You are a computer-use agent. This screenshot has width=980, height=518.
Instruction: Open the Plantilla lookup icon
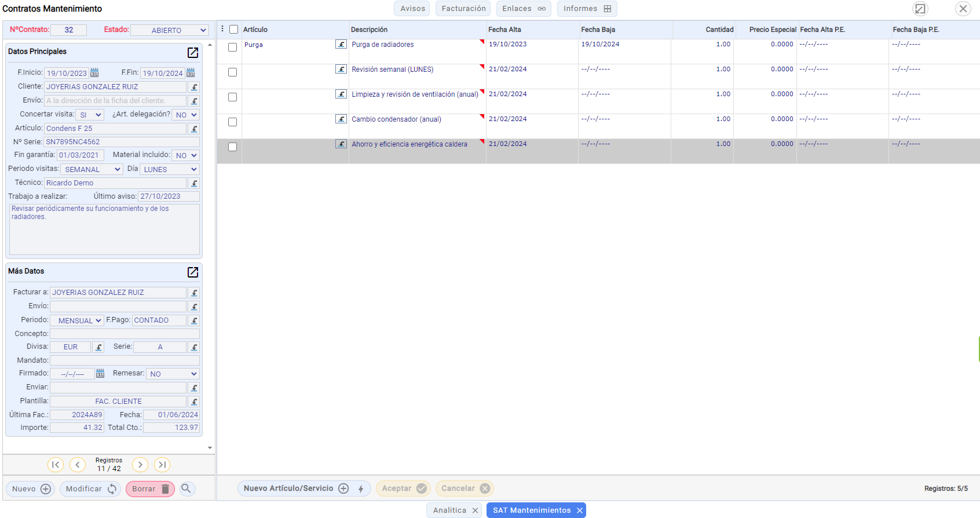coord(194,402)
